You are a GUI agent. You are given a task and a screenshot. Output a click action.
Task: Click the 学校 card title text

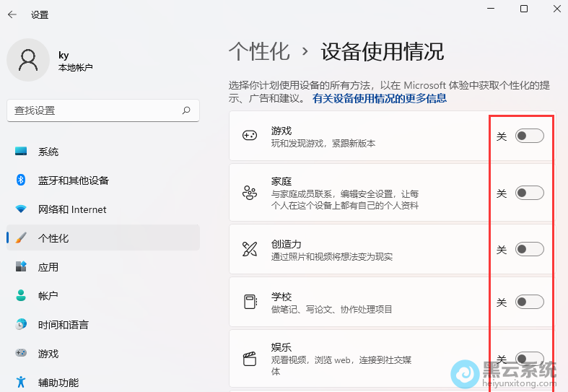[281, 297]
